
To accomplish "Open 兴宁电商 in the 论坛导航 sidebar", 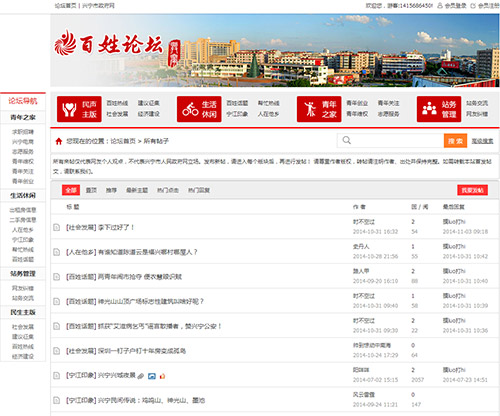I will click(23, 142).
